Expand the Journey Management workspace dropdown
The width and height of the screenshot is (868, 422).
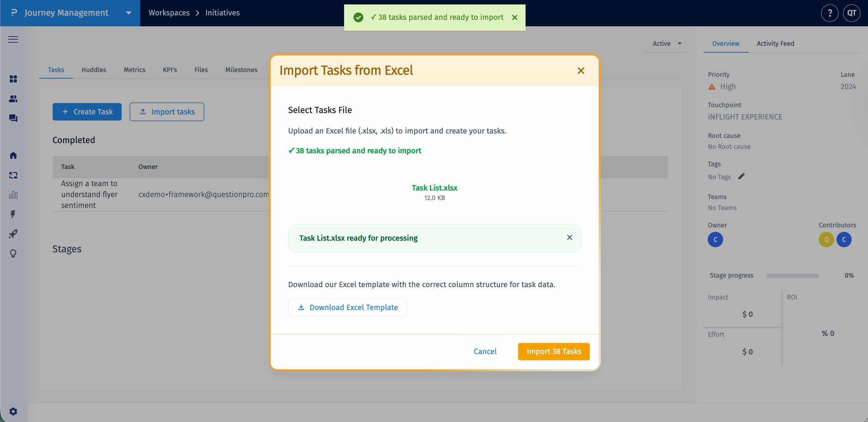(x=128, y=13)
